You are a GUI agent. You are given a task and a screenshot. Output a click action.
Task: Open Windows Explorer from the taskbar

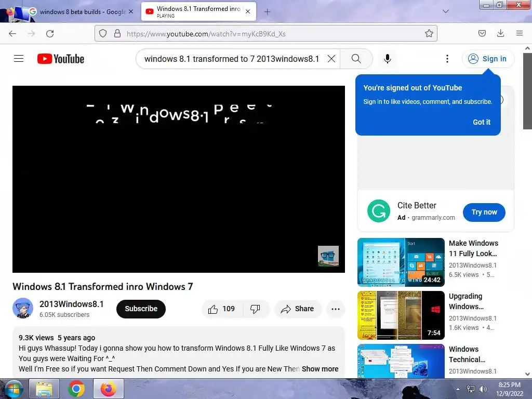(44, 389)
